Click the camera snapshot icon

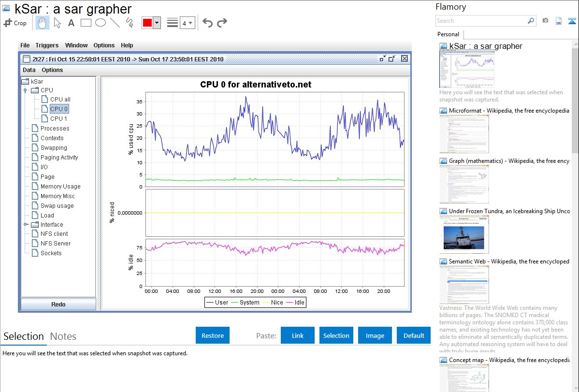545,21
